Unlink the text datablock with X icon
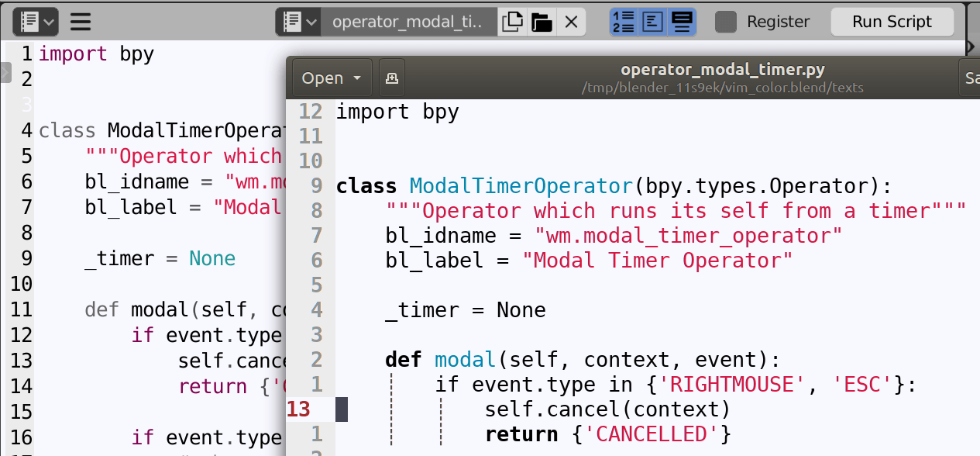The height and width of the screenshot is (456, 980). [571, 21]
